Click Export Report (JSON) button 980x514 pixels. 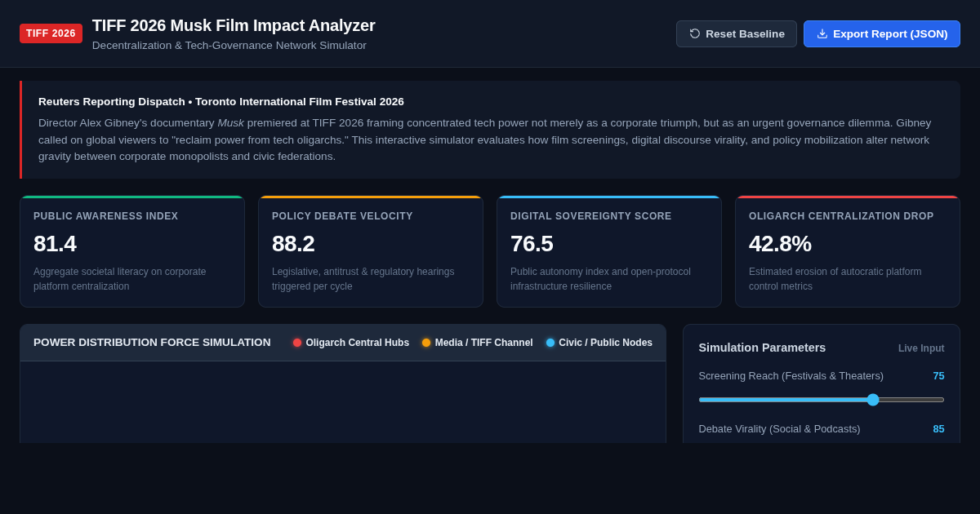pyautogui.click(x=882, y=33)
